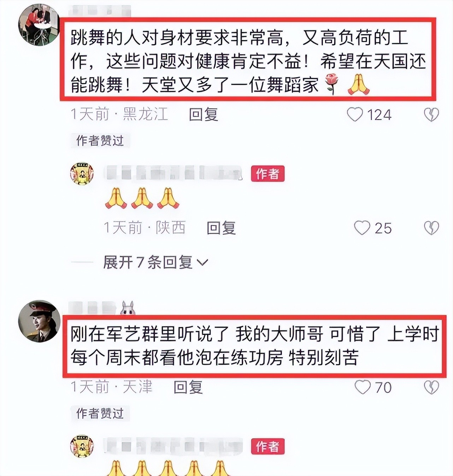Click the bottom red 作者 badge
453x476 pixels.
click(268, 446)
